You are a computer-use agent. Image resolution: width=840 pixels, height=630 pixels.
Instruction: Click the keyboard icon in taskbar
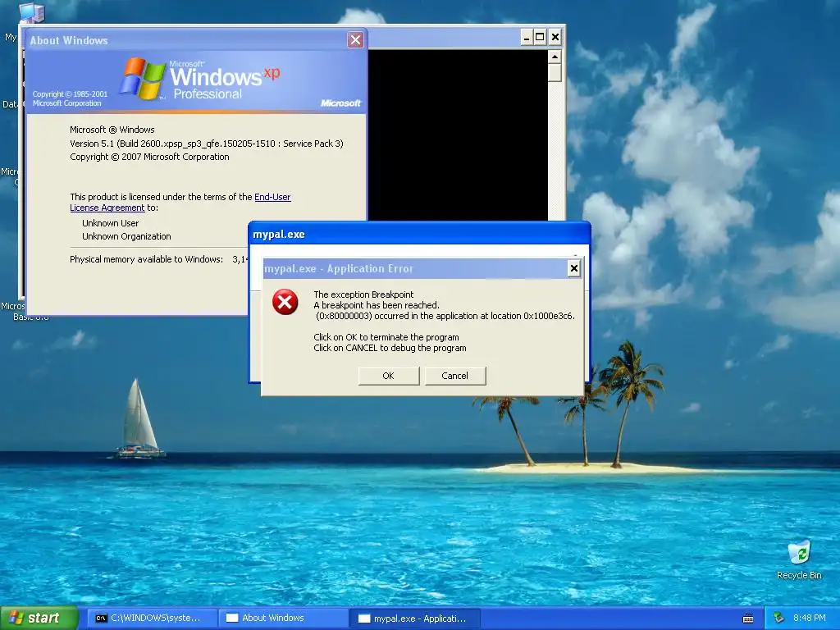748,619
